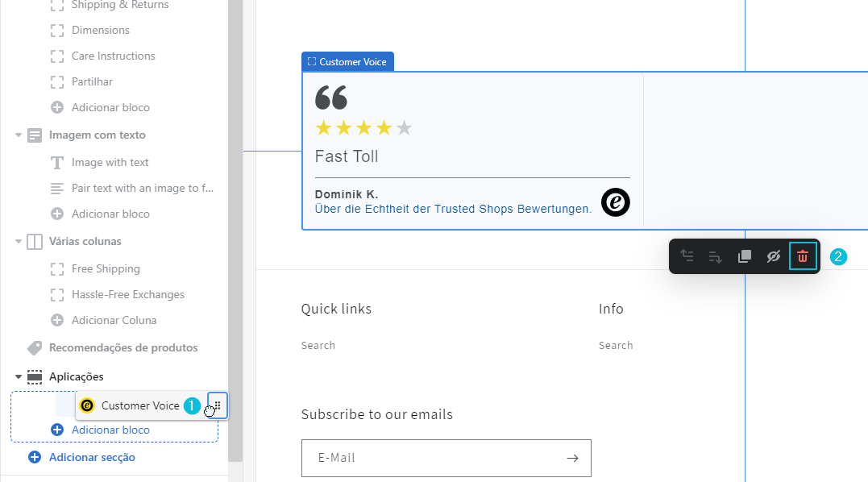Select Image with text block
868x482 pixels.
pos(110,163)
